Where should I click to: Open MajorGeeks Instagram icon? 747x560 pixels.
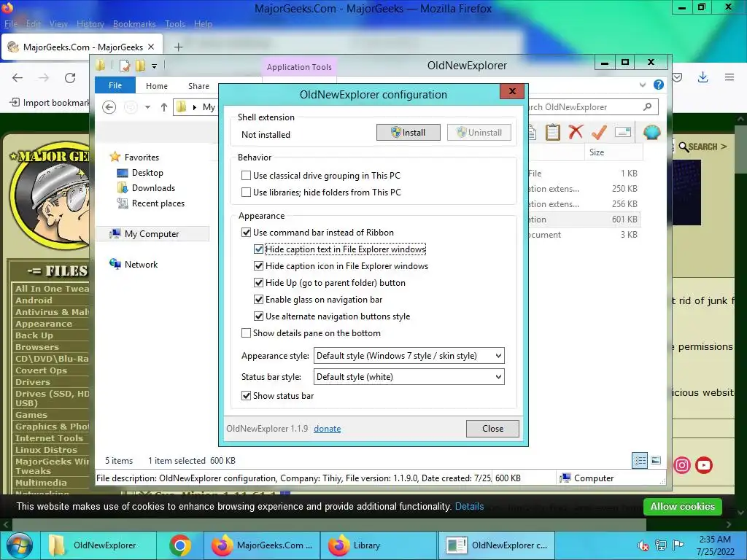[682, 464]
